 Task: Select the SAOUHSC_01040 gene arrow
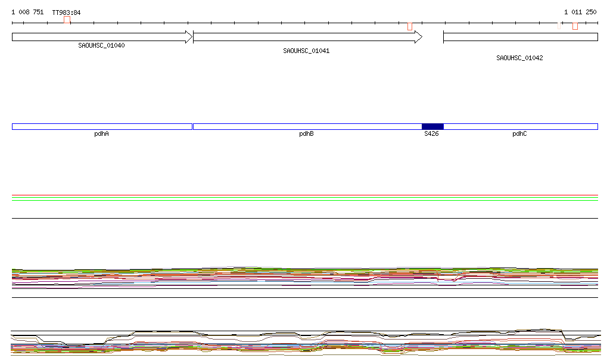[101, 37]
